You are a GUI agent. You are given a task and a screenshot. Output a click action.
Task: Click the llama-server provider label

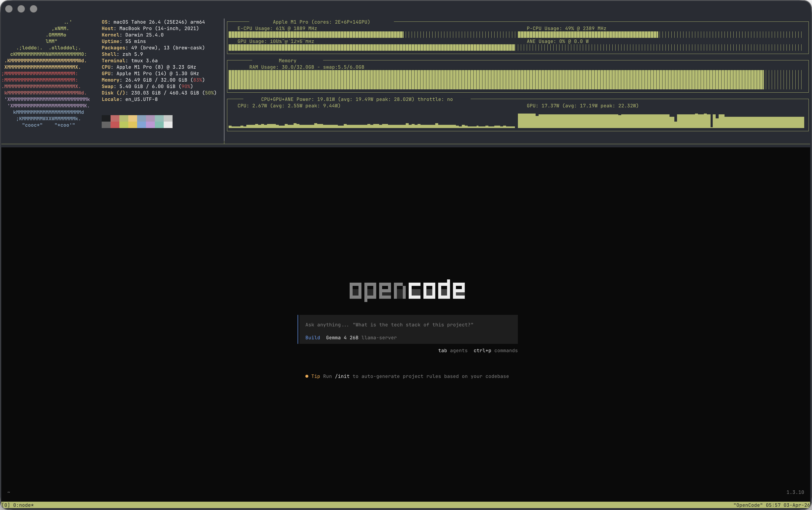tap(379, 338)
